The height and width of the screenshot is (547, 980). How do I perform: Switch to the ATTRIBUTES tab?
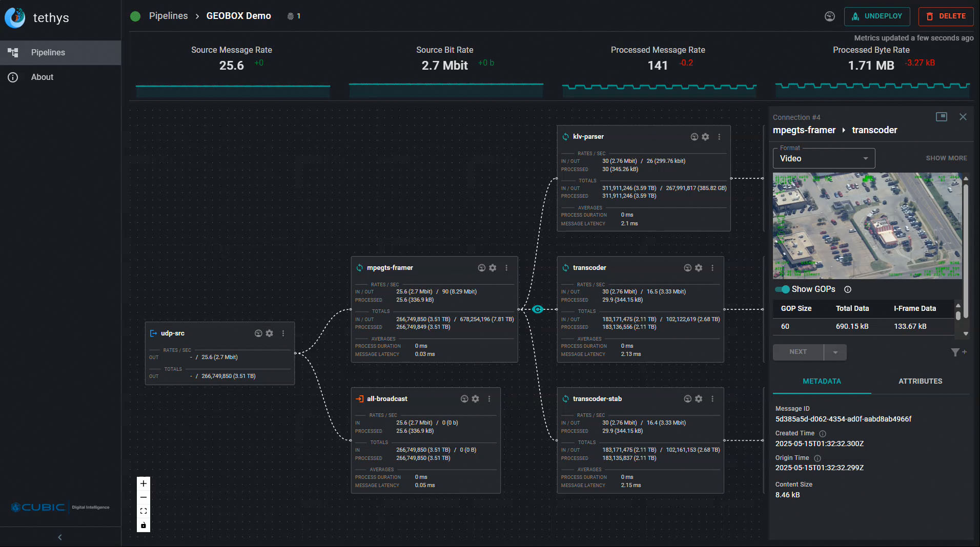[x=920, y=382]
